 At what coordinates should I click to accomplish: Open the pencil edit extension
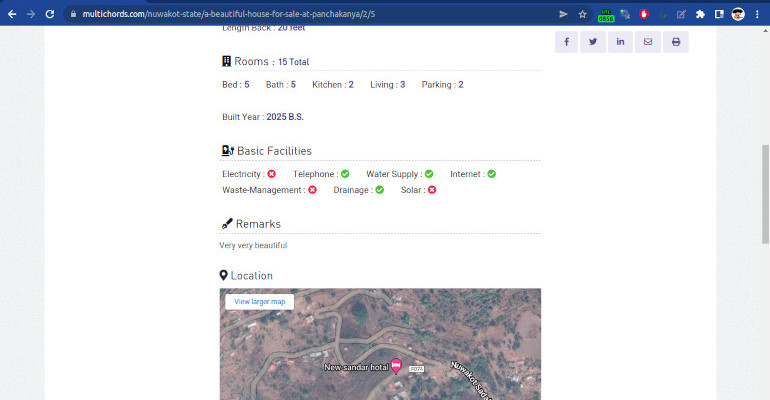(x=681, y=14)
